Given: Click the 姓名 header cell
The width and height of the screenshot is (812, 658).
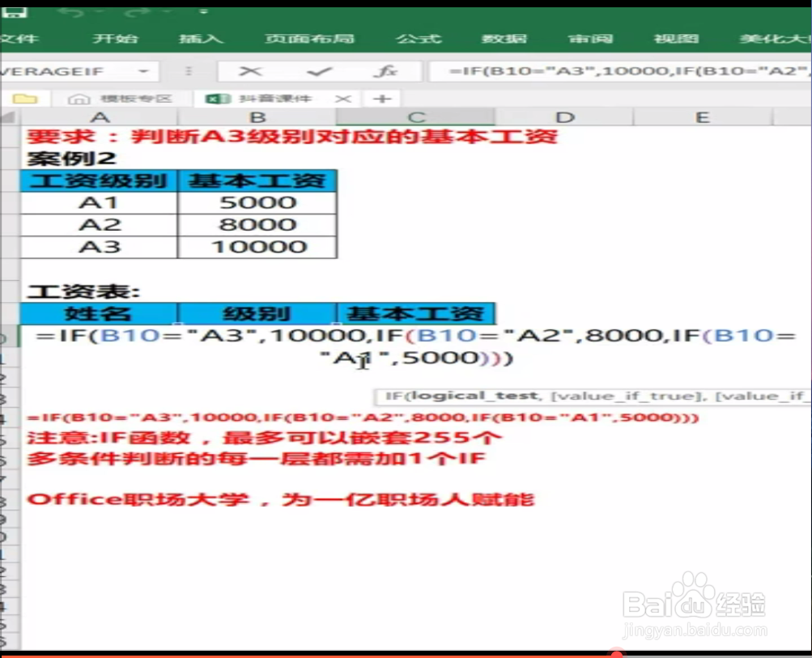Looking at the screenshot, I should pyautogui.click(x=99, y=313).
